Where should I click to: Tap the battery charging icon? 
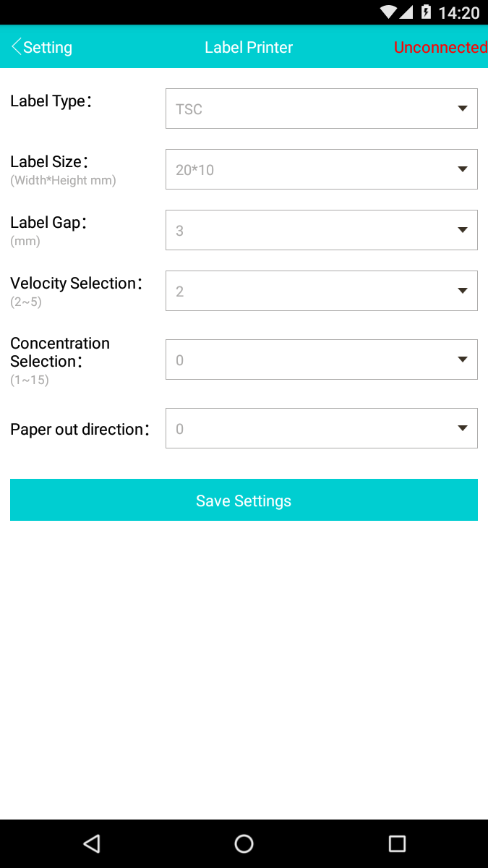point(426,12)
